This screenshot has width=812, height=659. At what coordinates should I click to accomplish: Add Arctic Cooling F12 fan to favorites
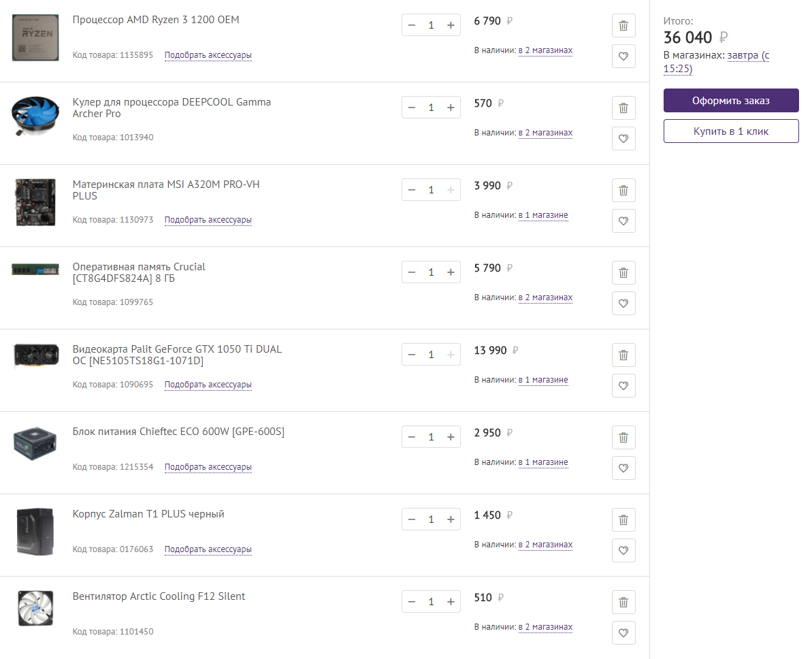(623, 633)
